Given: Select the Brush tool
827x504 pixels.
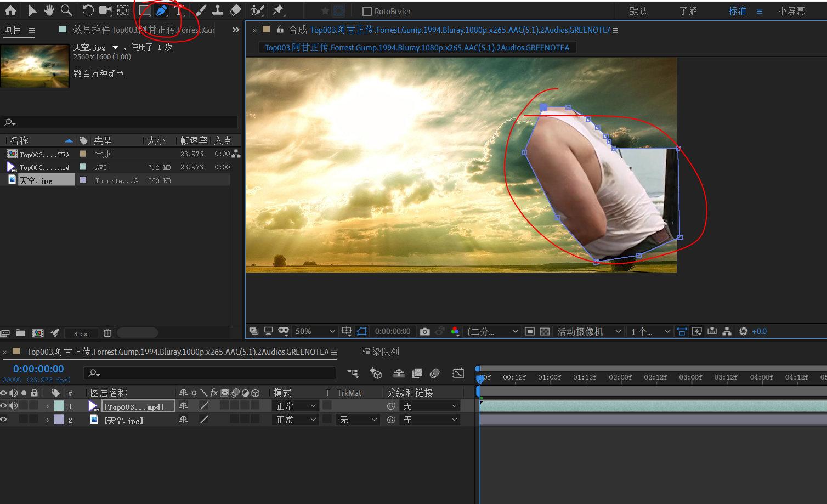Looking at the screenshot, I should coord(201,10).
